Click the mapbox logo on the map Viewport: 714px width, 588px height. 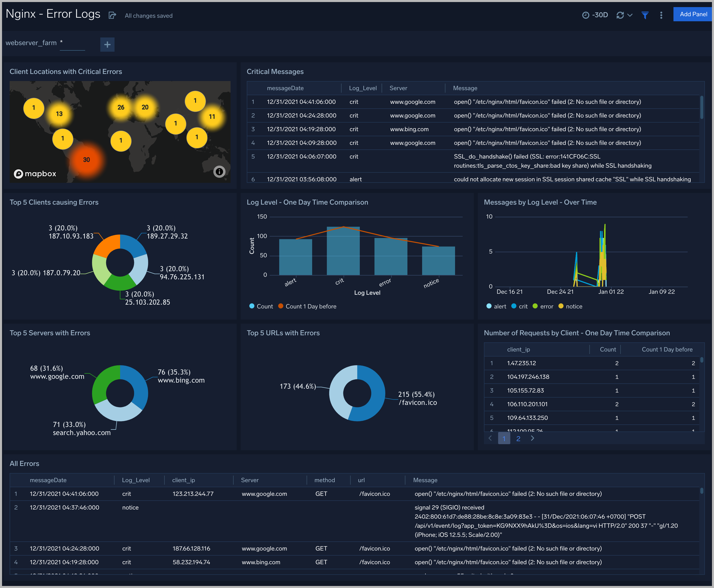(35, 174)
